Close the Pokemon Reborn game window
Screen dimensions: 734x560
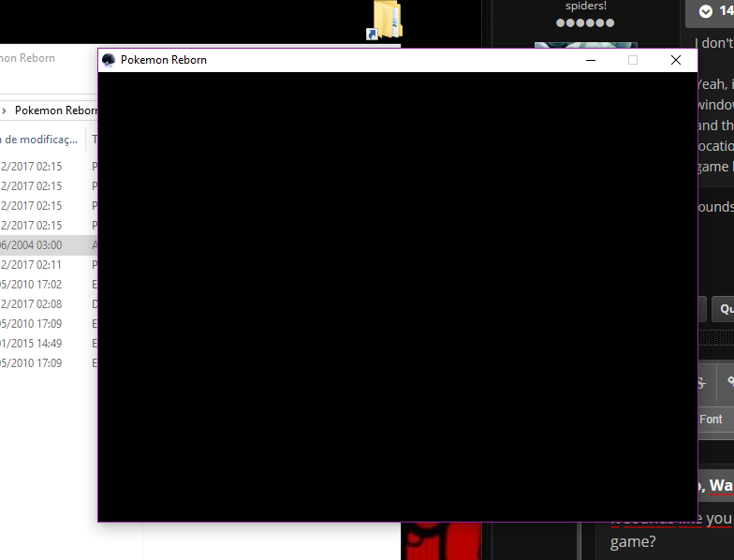[x=676, y=60]
